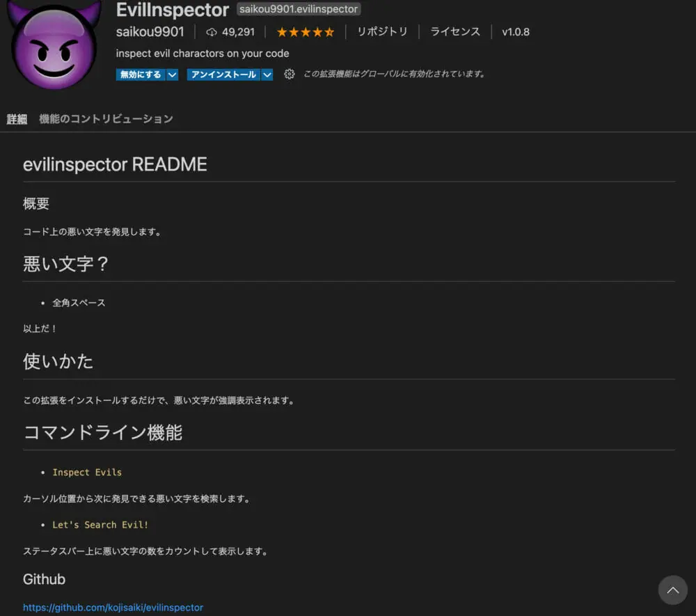696x616 pixels.
Task: Click the download count cloud icon
Action: pos(212,32)
